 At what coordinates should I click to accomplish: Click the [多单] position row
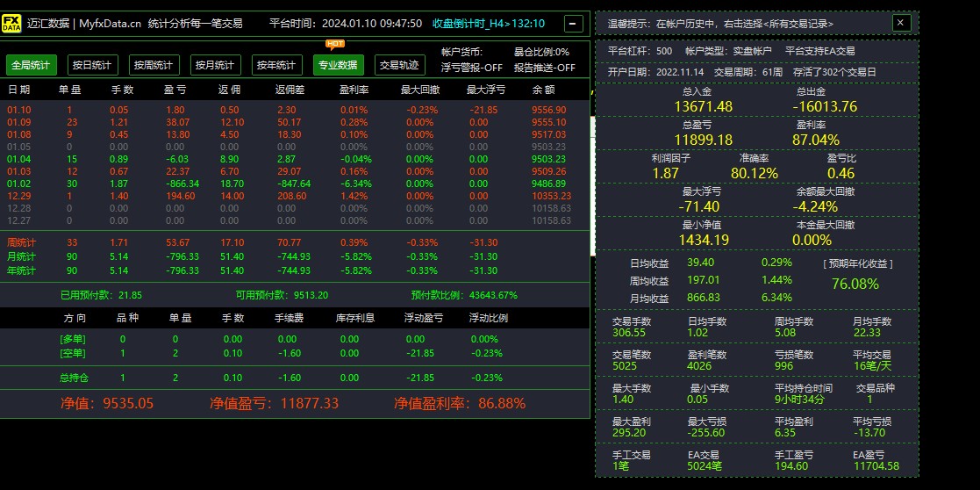295,339
